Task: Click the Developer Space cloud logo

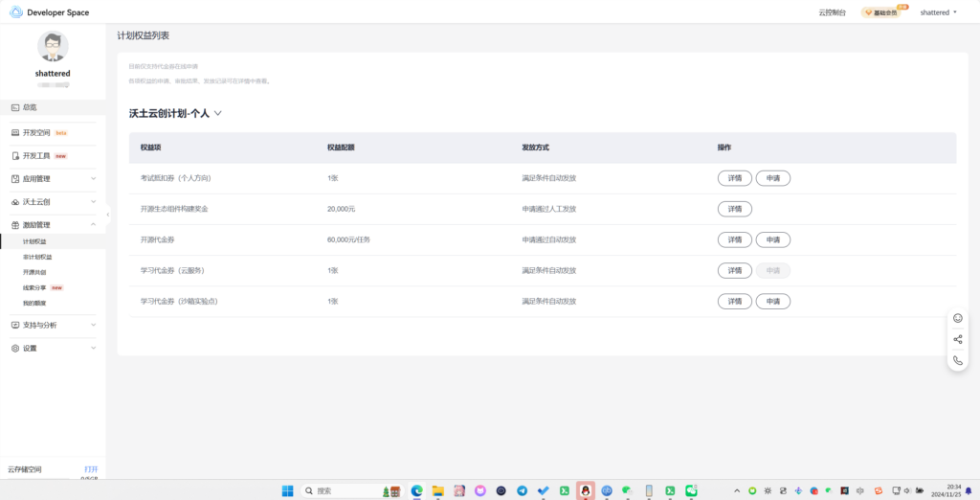Action: tap(16, 12)
